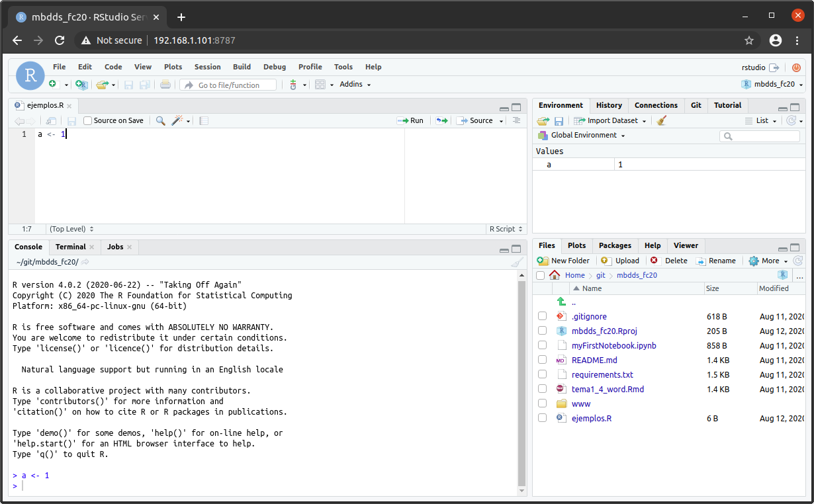Open the README.md file link
Viewport: 814px width, 504px height.
click(x=594, y=360)
